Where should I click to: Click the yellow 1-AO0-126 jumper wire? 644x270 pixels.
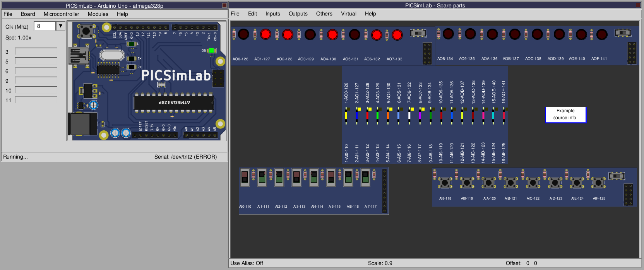(x=346, y=116)
